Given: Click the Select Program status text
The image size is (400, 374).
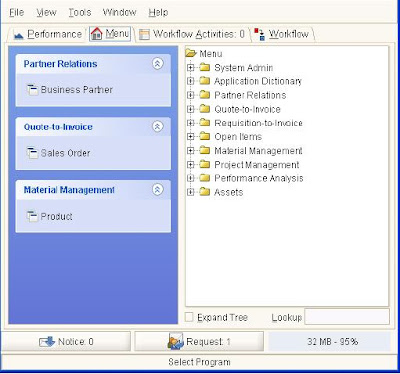Looking at the screenshot, I should tap(199, 362).
